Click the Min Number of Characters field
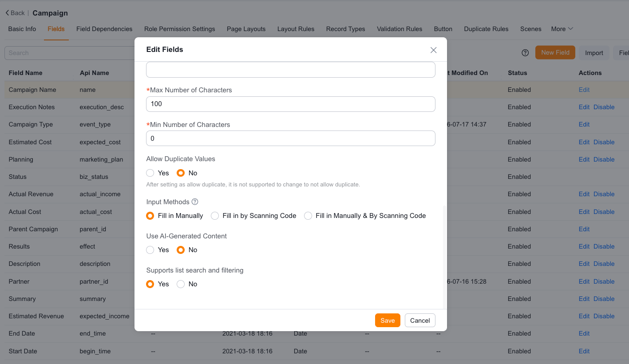The width and height of the screenshot is (629, 364). click(x=291, y=138)
